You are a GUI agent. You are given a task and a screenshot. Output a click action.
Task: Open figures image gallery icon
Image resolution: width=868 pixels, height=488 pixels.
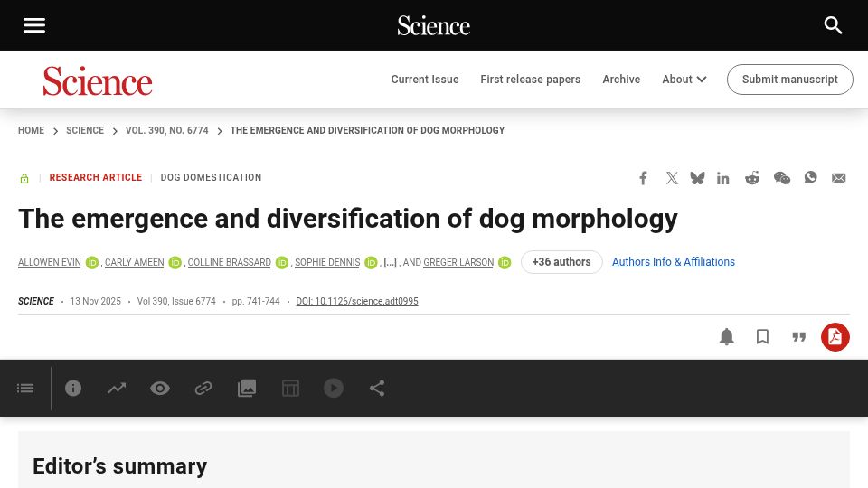[246, 388]
